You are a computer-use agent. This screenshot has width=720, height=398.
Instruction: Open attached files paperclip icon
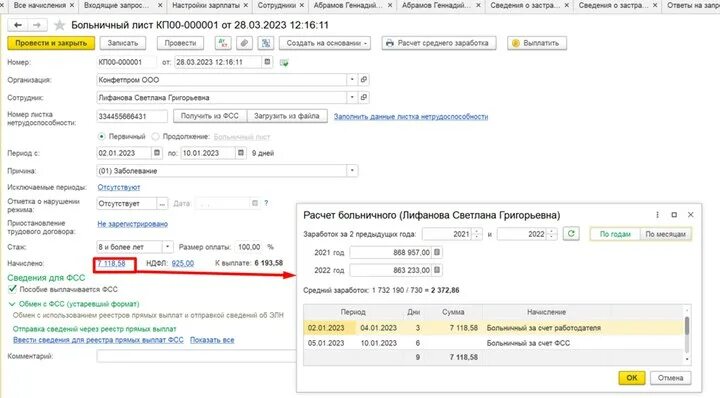244,43
